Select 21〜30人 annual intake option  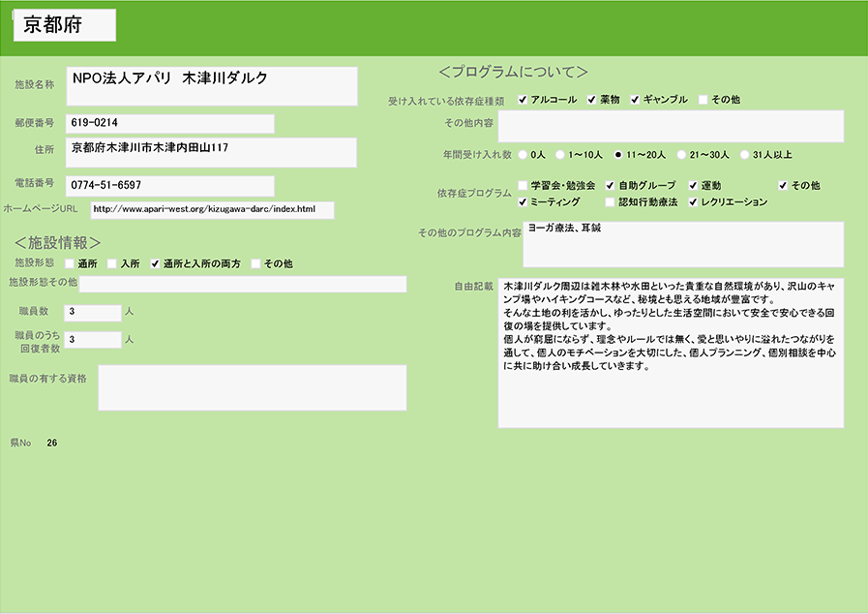682,154
